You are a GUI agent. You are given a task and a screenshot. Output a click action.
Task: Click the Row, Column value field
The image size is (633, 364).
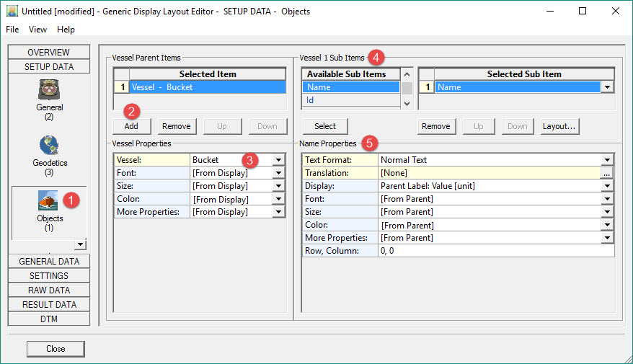pyautogui.click(x=496, y=251)
